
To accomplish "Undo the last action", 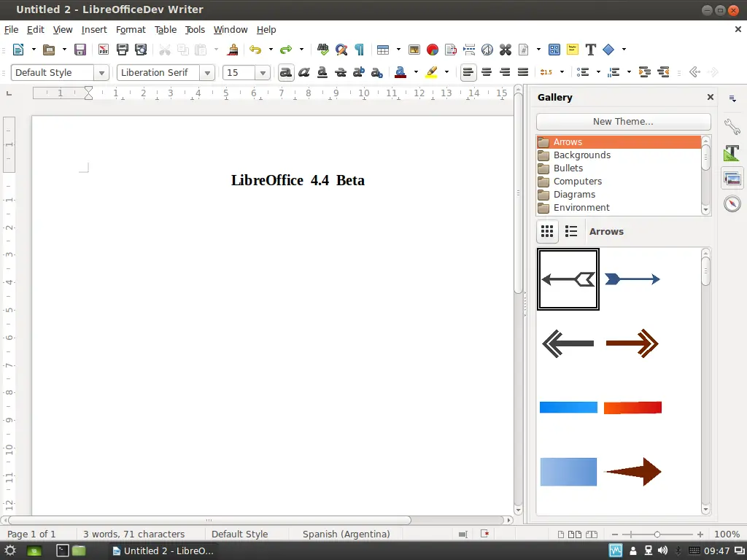I will click(x=255, y=50).
